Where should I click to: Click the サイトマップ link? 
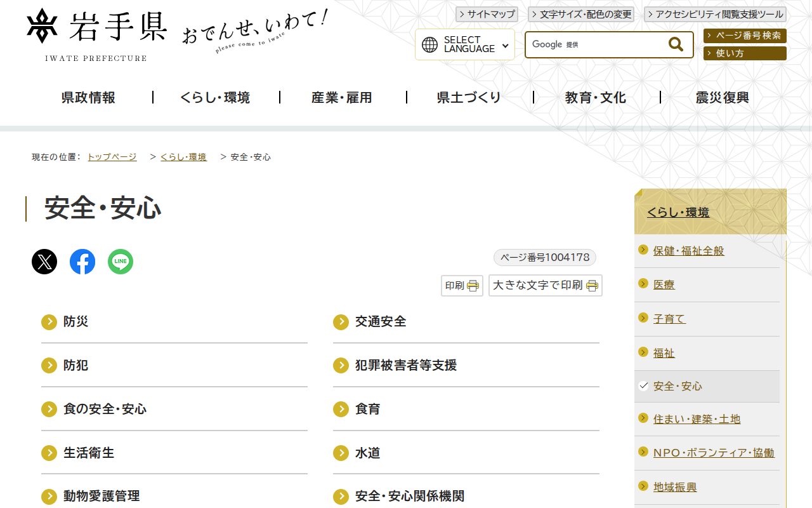pyautogui.click(x=487, y=14)
